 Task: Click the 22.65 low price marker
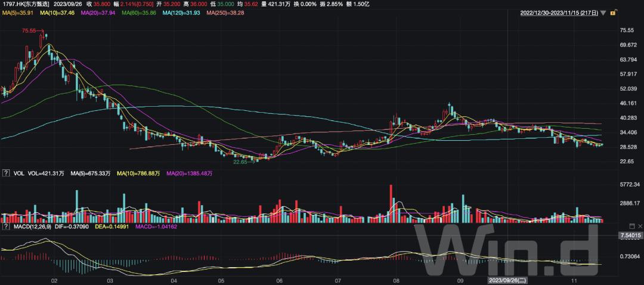(240, 162)
